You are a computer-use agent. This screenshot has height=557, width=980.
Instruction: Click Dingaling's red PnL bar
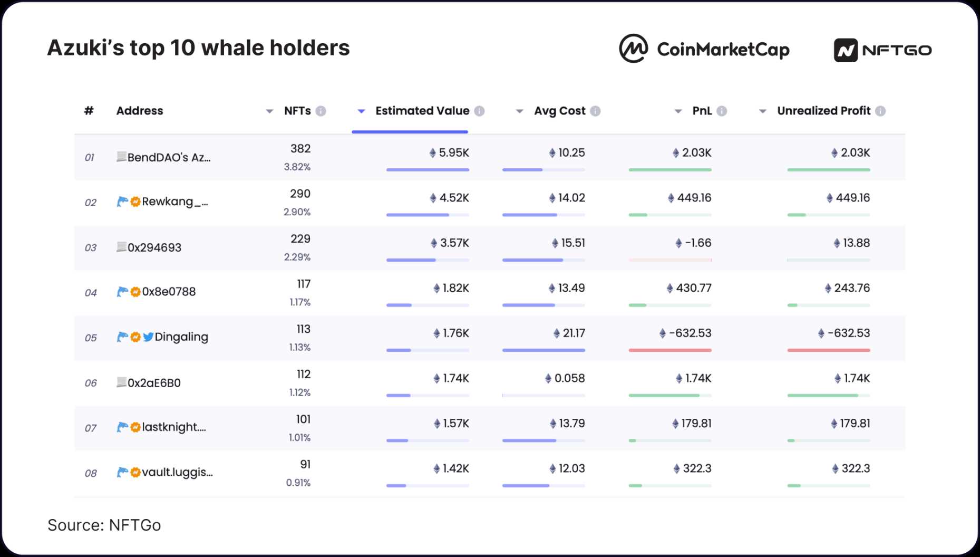[x=669, y=350]
